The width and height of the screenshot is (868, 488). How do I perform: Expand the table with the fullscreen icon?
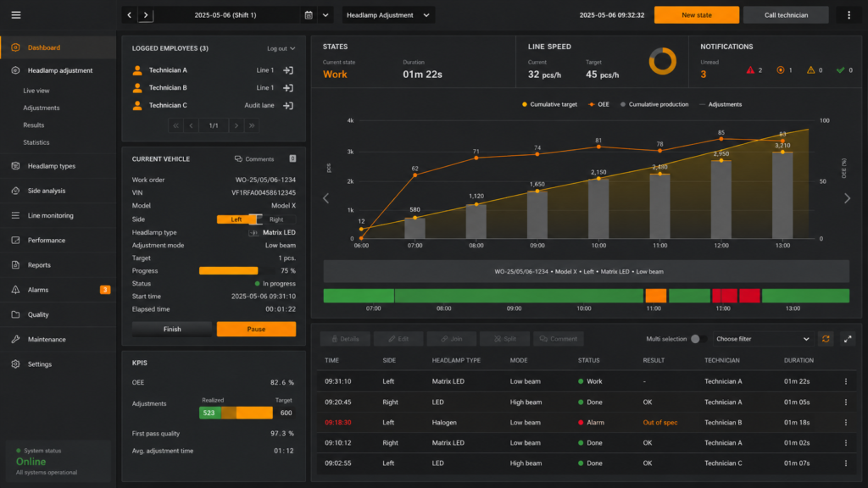tap(848, 339)
